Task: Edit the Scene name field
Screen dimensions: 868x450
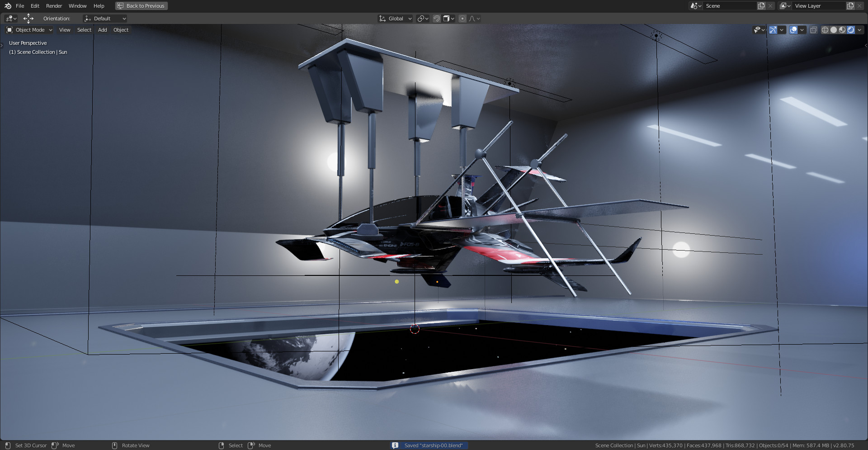Action: 730,6
